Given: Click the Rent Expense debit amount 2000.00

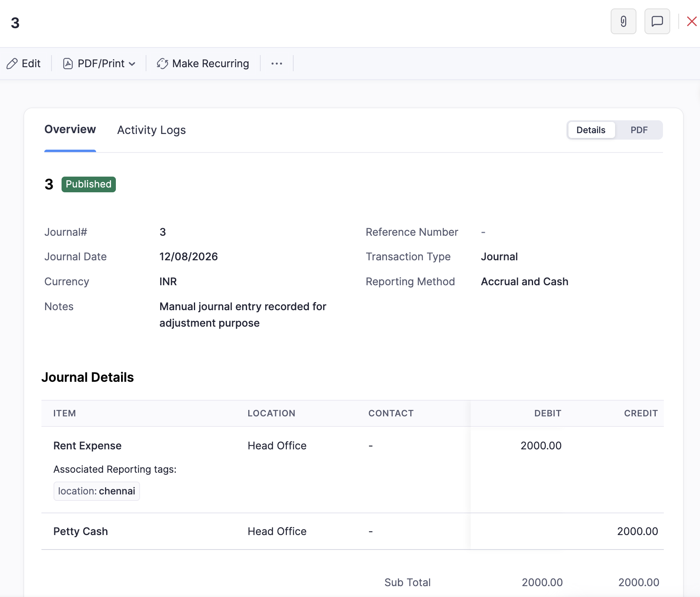Looking at the screenshot, I should (x=541, y=446).
